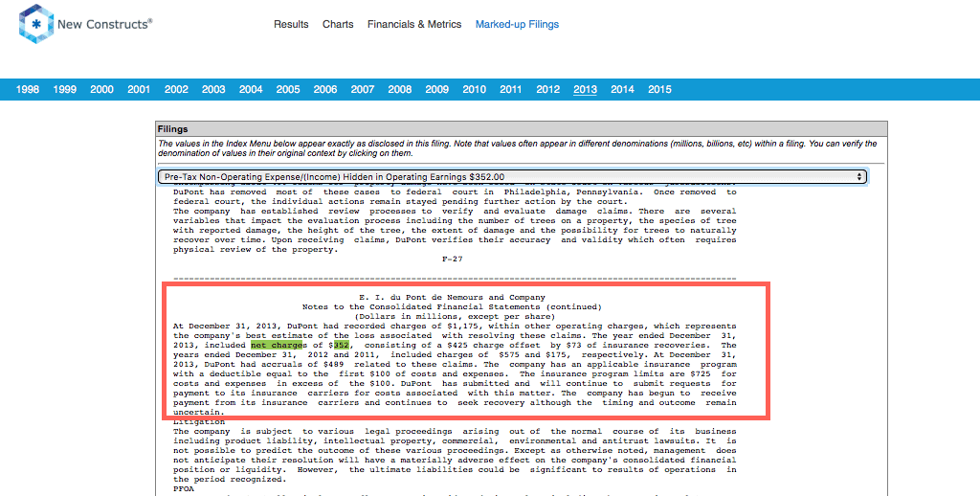Open Marked-up Filings section
This screenshot has height=496, width=980.
pyautogui.click(x=518, y=24)
